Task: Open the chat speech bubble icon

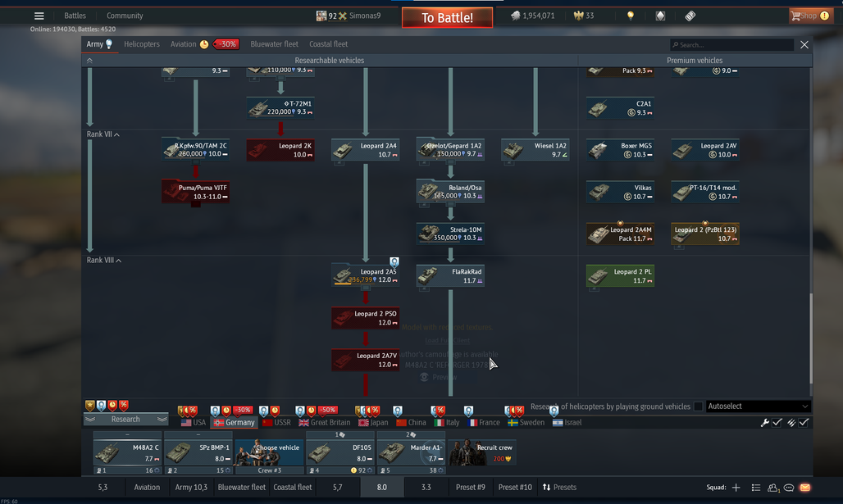Action: (x=789, y=488)
